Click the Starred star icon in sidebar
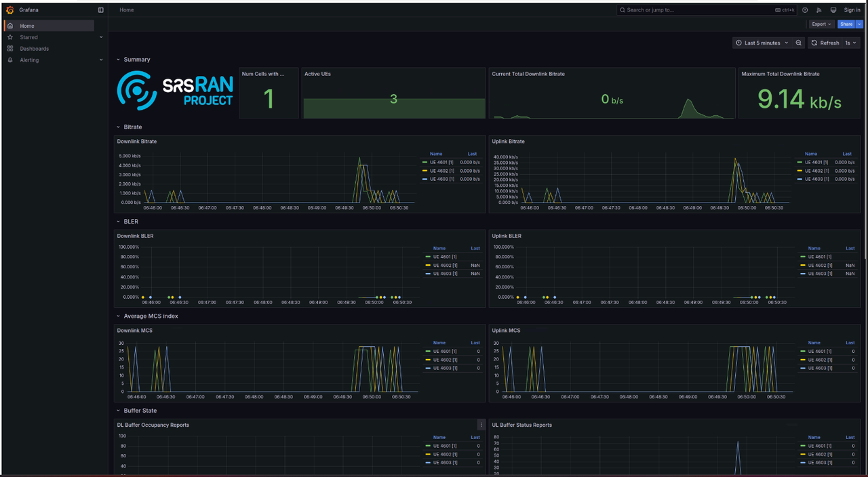 click(x=10, y=37)
